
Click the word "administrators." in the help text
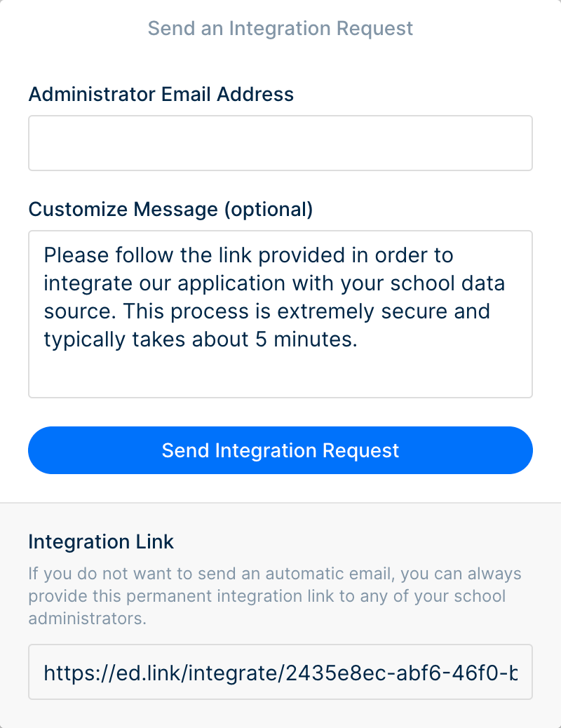(88, 619)
